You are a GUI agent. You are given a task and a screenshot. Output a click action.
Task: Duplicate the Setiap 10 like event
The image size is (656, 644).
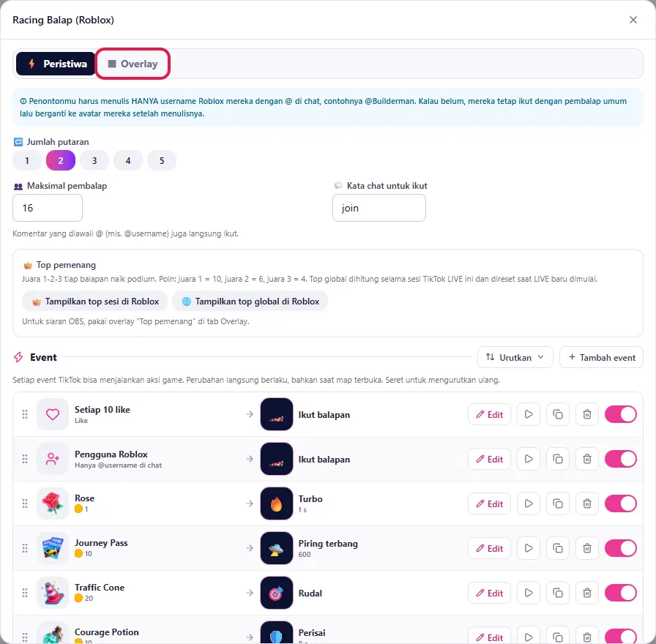(x=558, y=414)
